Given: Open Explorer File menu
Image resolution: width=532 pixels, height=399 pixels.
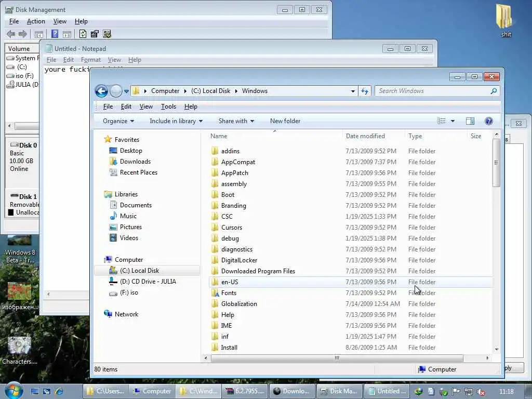Looking at the screenshot, I should coord(108,107).
